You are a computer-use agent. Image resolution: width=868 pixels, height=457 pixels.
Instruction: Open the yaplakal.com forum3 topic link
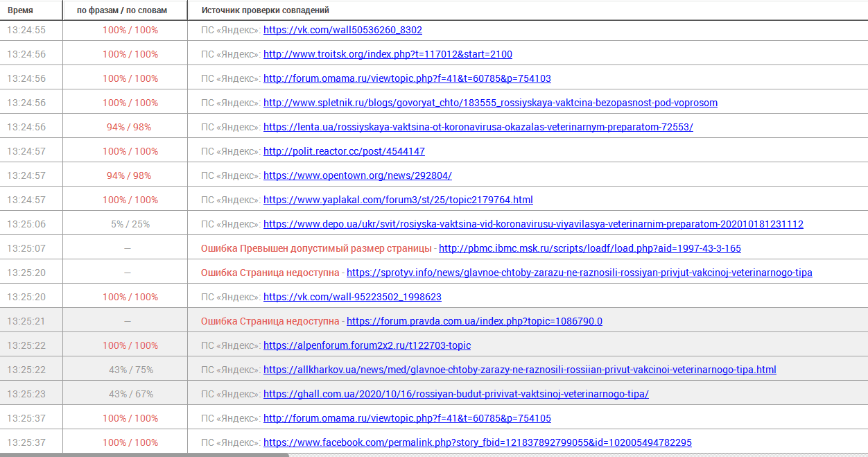(398, 200)
